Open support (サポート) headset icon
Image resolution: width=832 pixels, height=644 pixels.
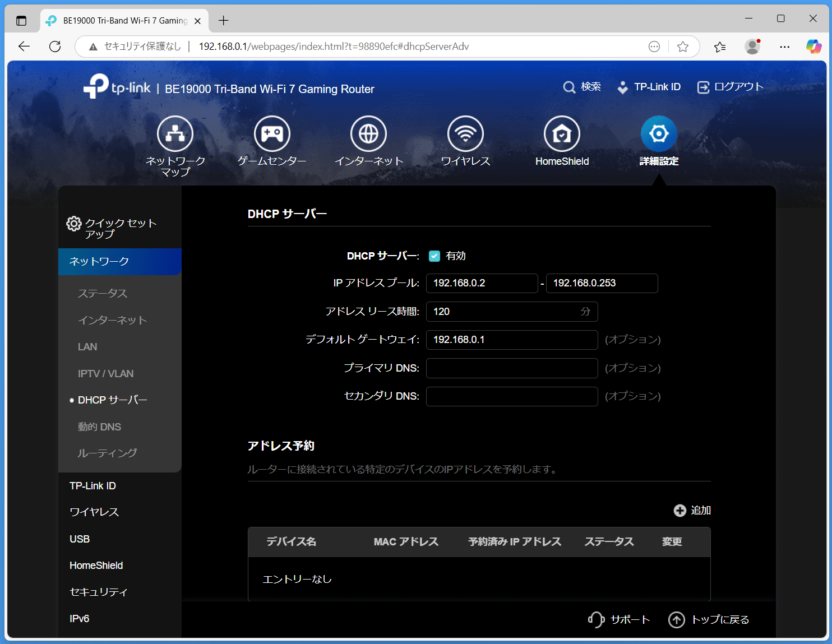[x=596, y=619]
